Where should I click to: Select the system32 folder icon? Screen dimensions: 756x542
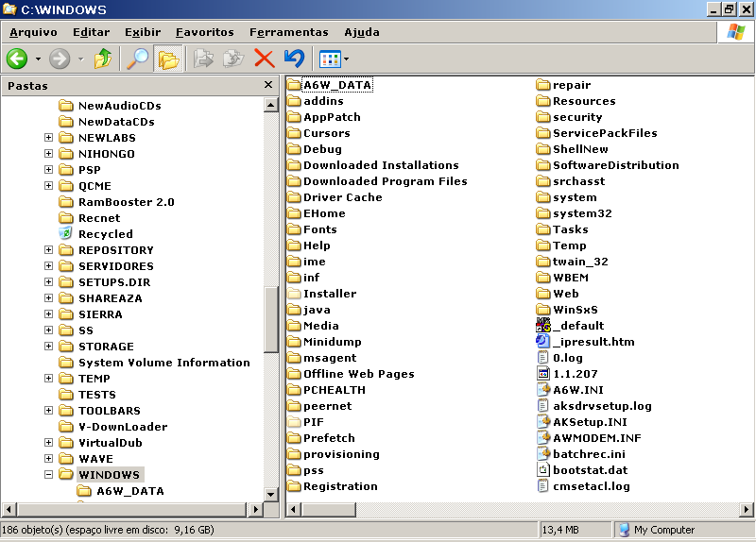[542, 213]
